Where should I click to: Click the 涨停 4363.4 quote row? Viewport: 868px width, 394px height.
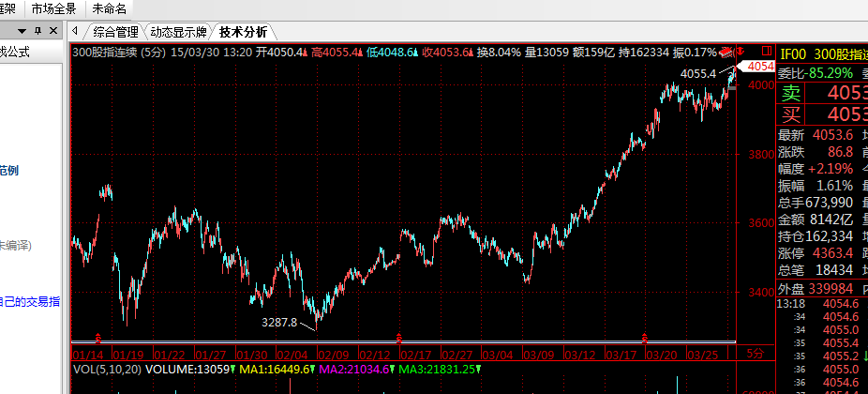coord(816,253)
